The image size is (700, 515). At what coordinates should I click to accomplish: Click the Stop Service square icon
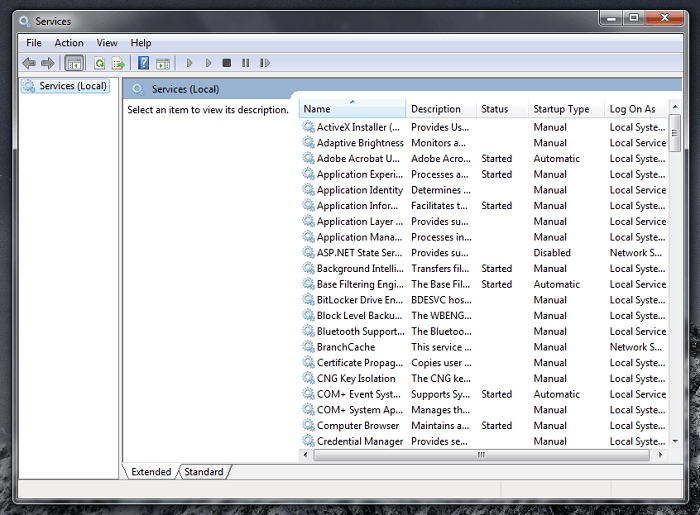click(x=227, y=63)
